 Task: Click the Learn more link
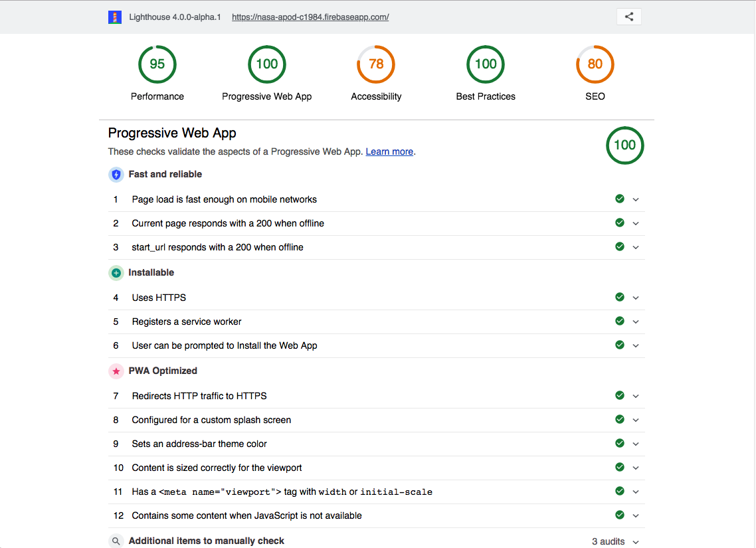pos(389,151)
